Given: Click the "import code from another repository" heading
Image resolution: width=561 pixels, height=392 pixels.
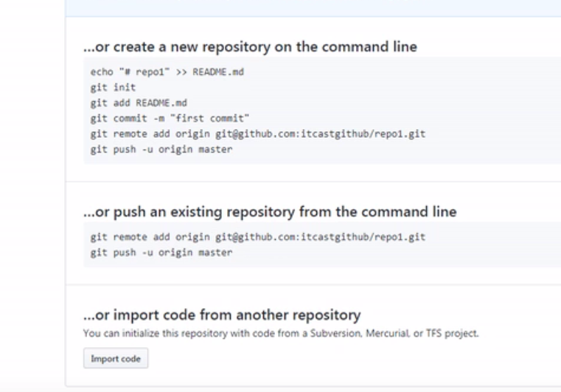Looking at the screenshot, I should click(x=222, y=315).
